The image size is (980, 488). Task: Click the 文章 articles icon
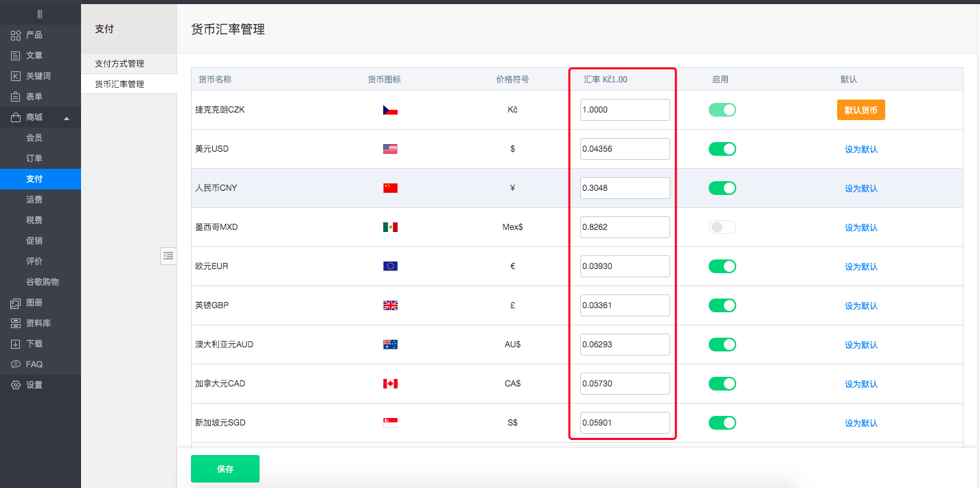[x=16, y=56]
